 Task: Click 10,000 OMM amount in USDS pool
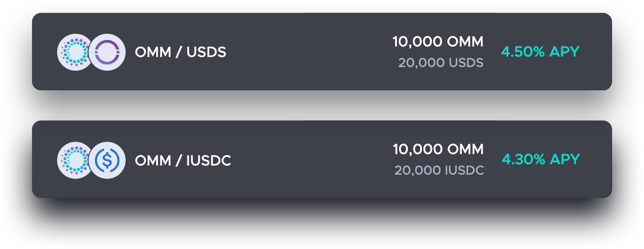[438, 42]
